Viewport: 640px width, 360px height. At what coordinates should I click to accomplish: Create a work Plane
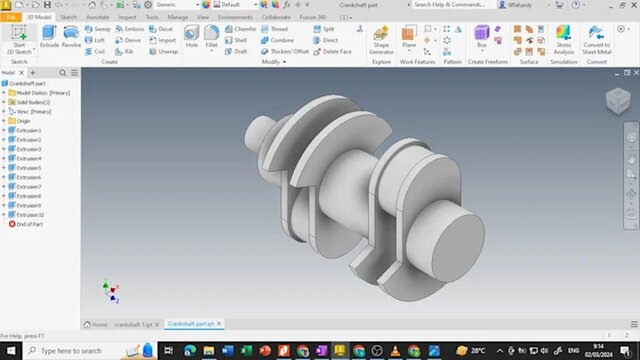click(x=409, y=37)
